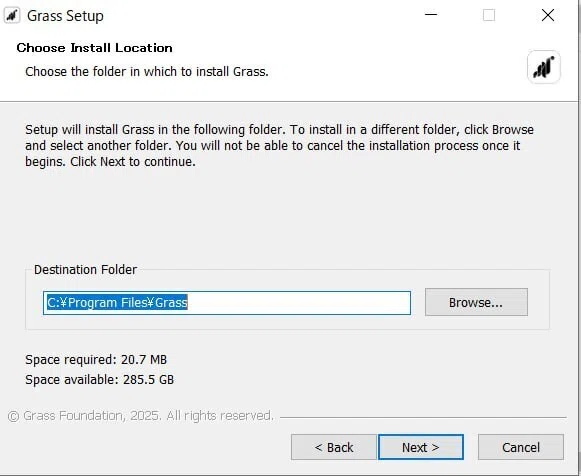
Task: Click the blank area inside destination path field
Action: (x=298, y=303)
